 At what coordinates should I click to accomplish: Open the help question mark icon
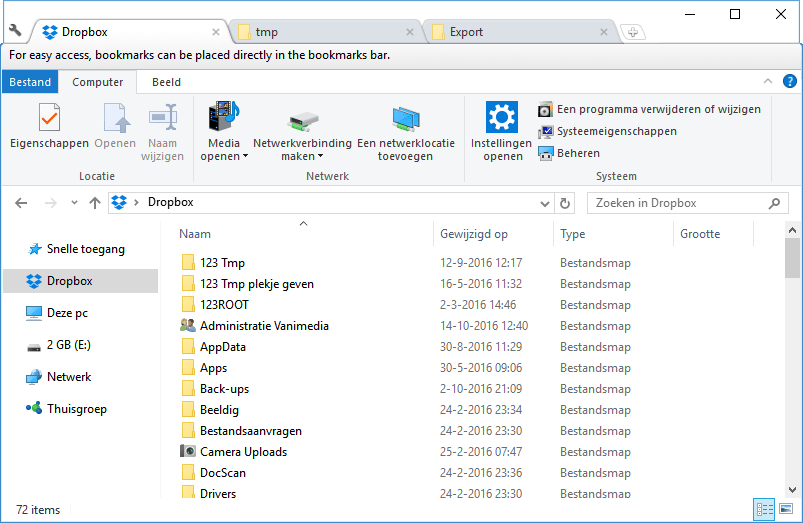(789, 81)
